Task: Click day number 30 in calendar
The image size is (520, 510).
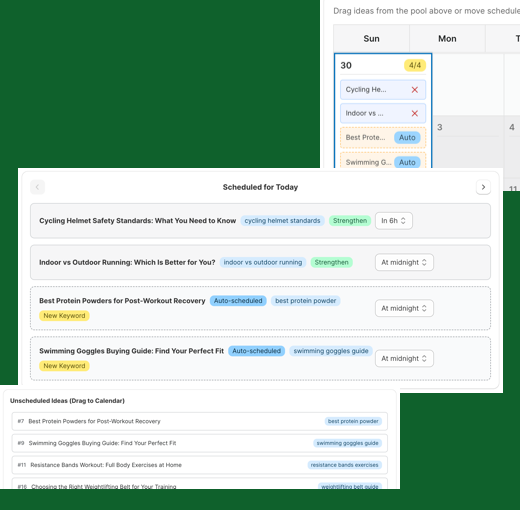Action: [346, 65]
